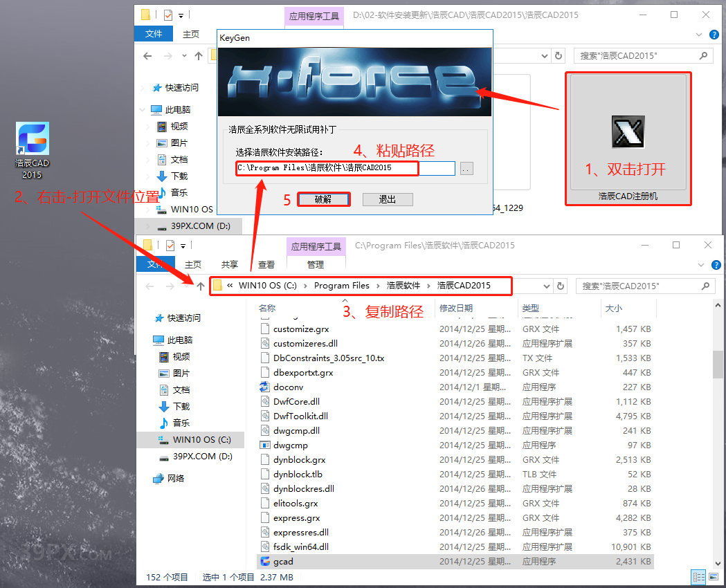Go up one folder with the up arrow
Image resolution: width=726 pixels, height=588 pixels.
201,286
